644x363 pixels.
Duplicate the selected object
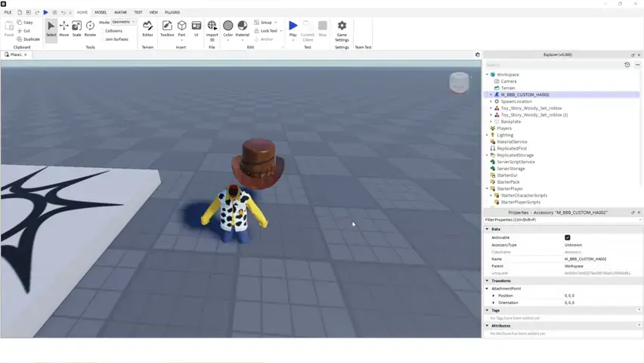click(28, 39)
